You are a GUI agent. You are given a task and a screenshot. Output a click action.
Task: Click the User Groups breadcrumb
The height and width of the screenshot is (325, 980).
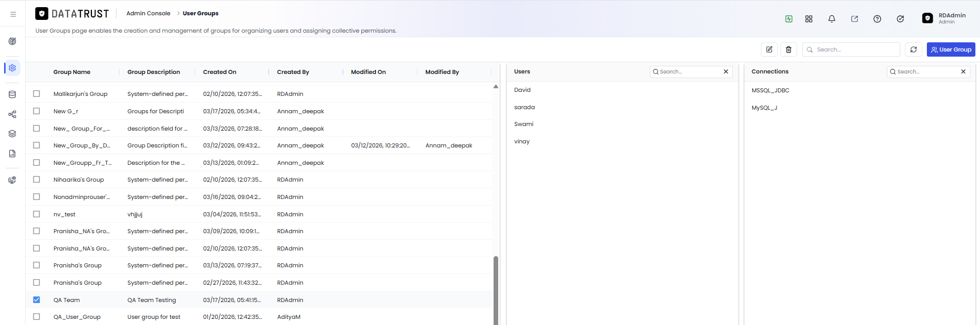tap(200, 13)
